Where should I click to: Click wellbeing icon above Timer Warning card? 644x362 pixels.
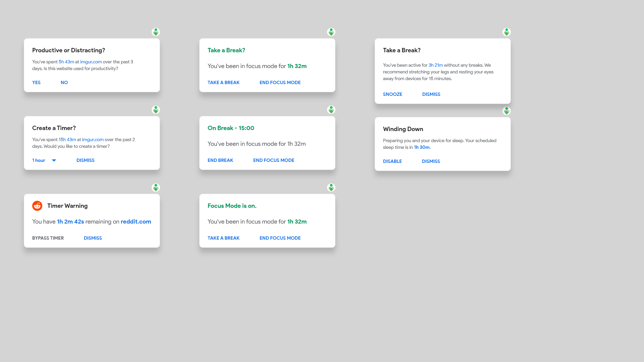coord(156,188)
